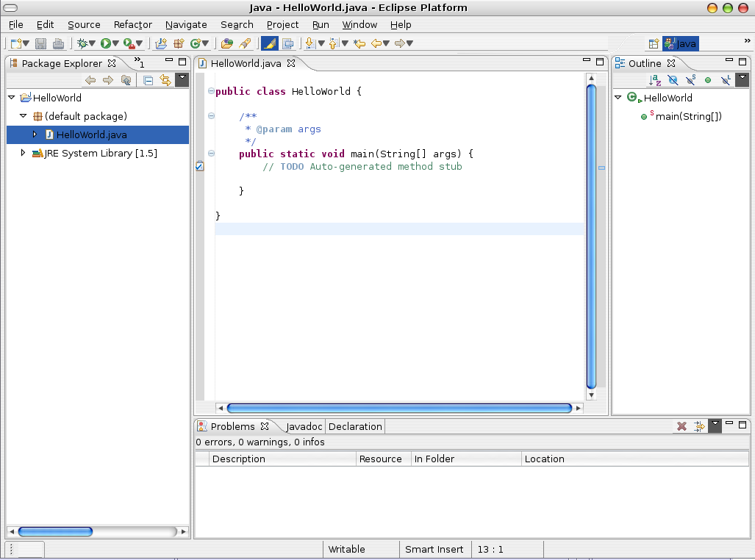755x560 pixels.
Task: Open the Debug button's dropdown arrow
Action: click(92, 43)
